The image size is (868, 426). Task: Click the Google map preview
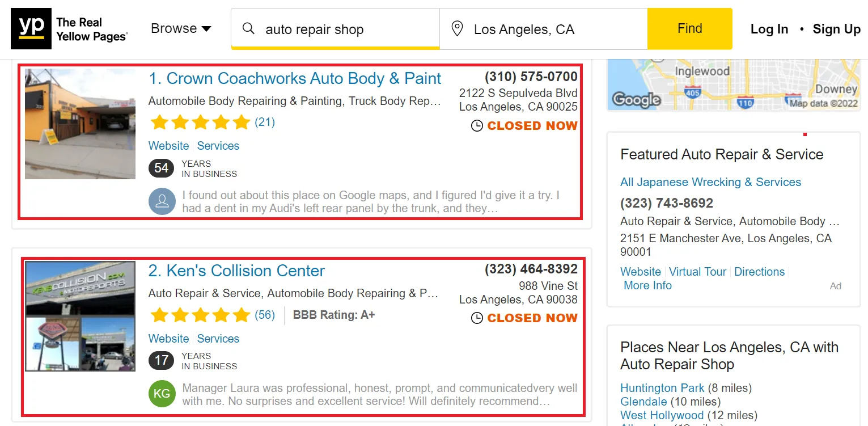[x=734, y=85]
